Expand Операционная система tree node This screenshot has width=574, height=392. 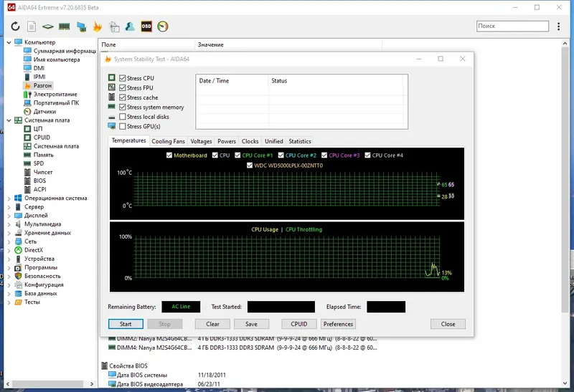point(9,199)
